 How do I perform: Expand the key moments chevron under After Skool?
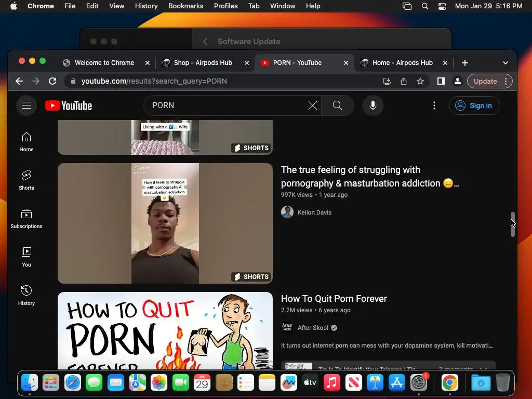click(483, 368)
